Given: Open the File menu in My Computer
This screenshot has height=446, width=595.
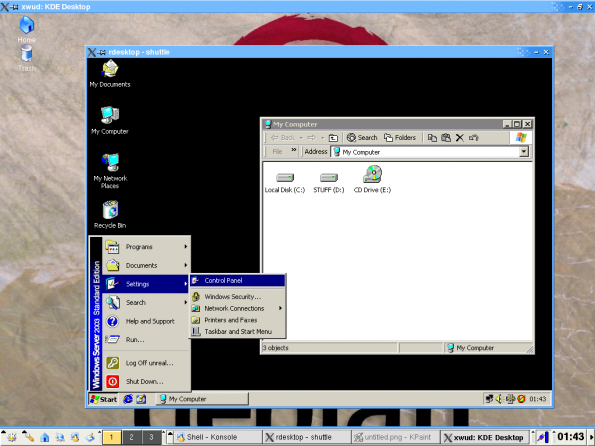Looking at the screenshot, I should (x=277, y=152).
